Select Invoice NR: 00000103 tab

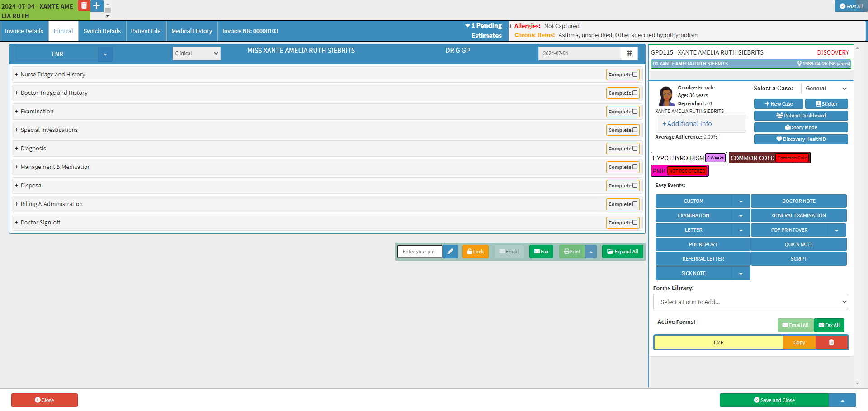click(x=250, y=31)
